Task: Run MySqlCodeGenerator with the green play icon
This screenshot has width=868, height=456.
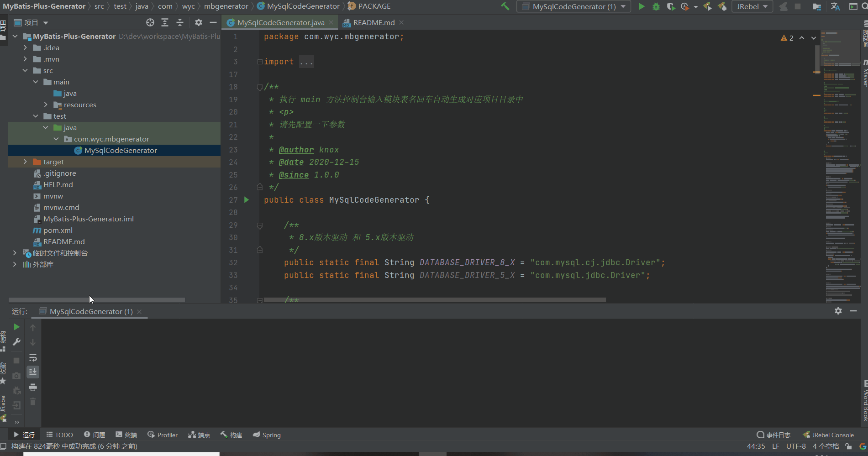Action: 642,6
